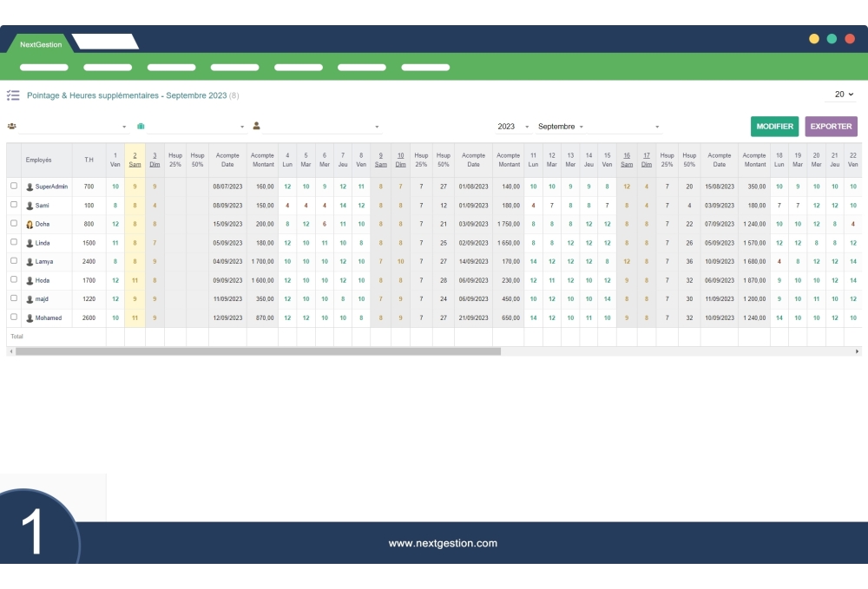Click Doha's avatar icon

pos(30,224)
